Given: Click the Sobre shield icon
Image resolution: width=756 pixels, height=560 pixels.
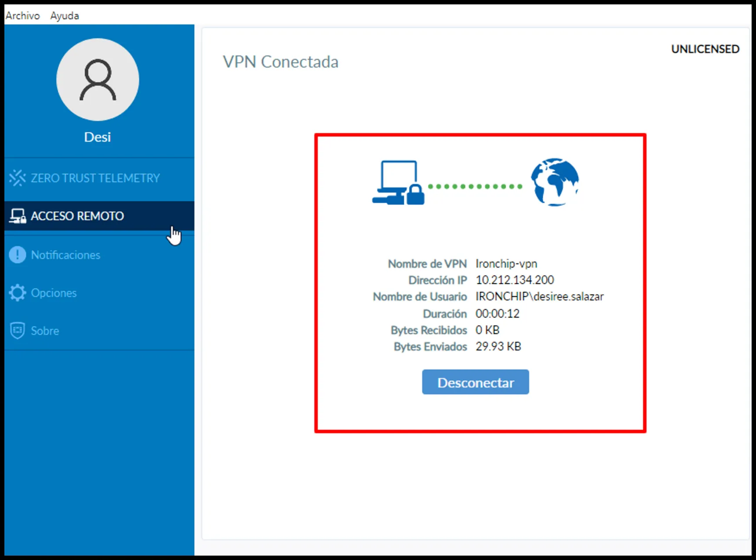Looking at the screenshot, I should (x=18, y=331).
